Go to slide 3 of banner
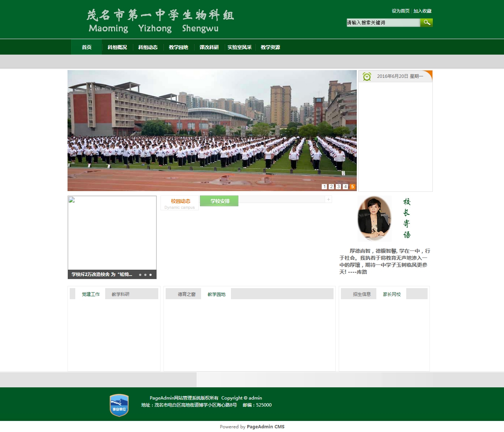 [338, 187]
